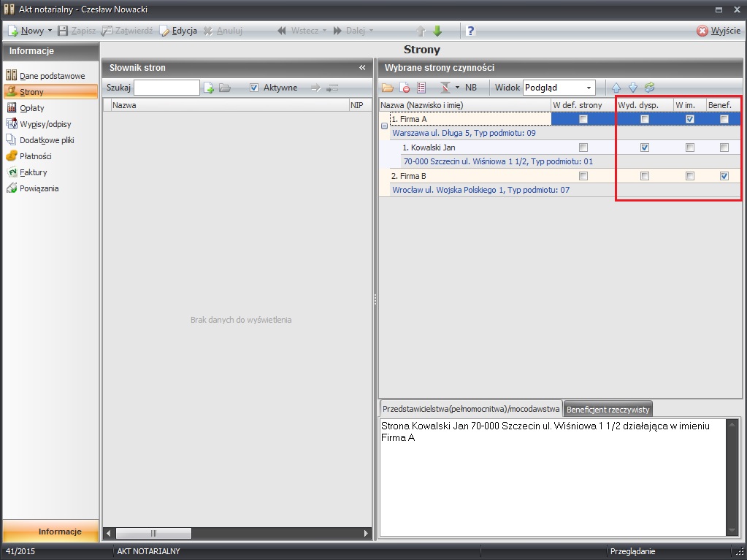Toggle Benef. checkbox for Firma B
Screen dimensions: 747x560
click(x=724, y=176)
